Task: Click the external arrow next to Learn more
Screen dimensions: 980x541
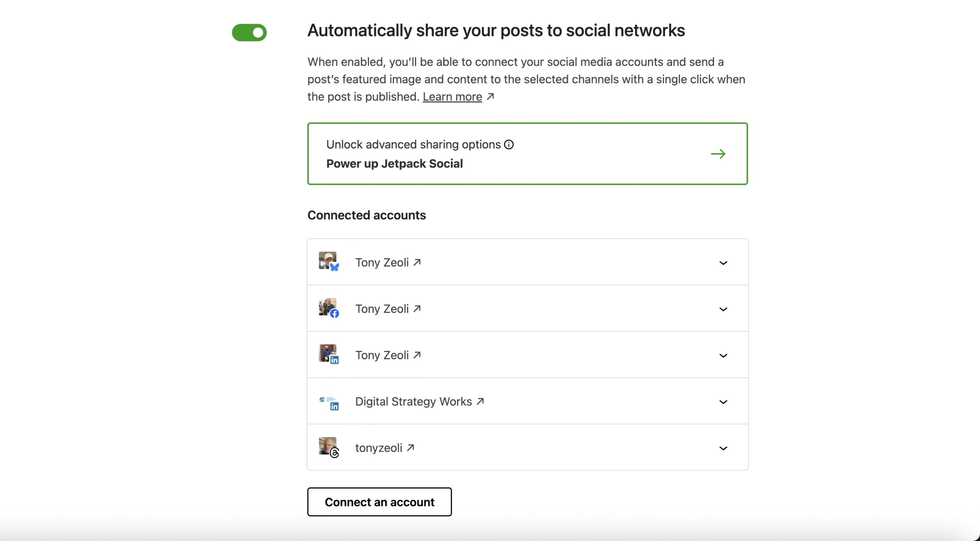Action: tap(490, 97)
